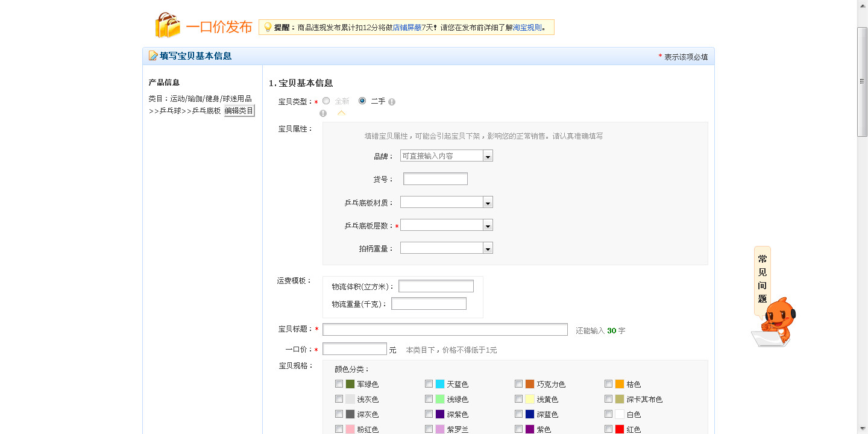This screenshot has height=434, width=868.
Task: Check the 浅灰色 color checkbox
Action: tap(339, 399)
